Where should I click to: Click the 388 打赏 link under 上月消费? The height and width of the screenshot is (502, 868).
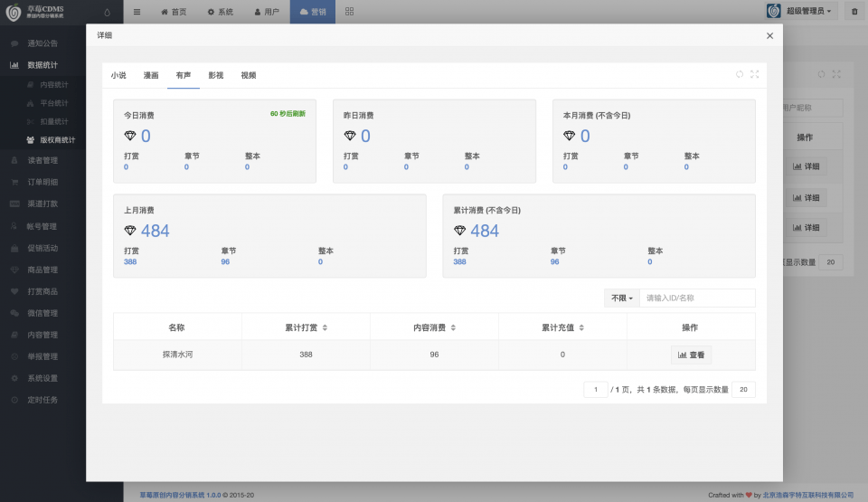click(130, 261)
